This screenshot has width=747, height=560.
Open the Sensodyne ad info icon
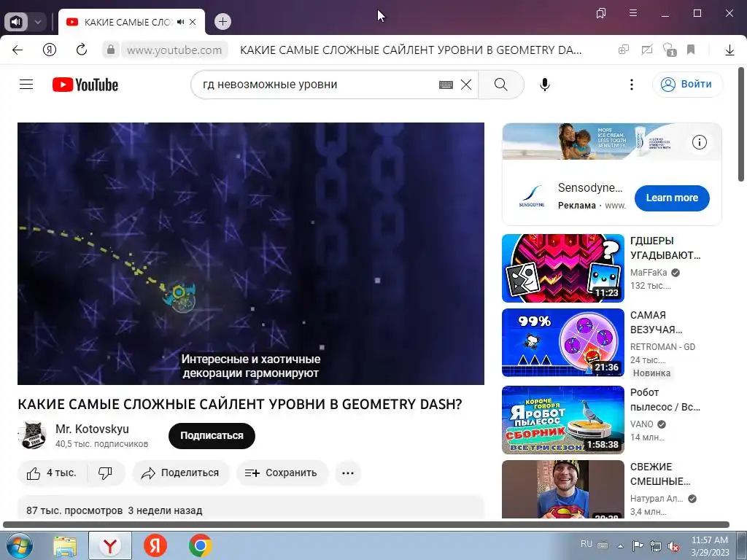click(699, 142)
